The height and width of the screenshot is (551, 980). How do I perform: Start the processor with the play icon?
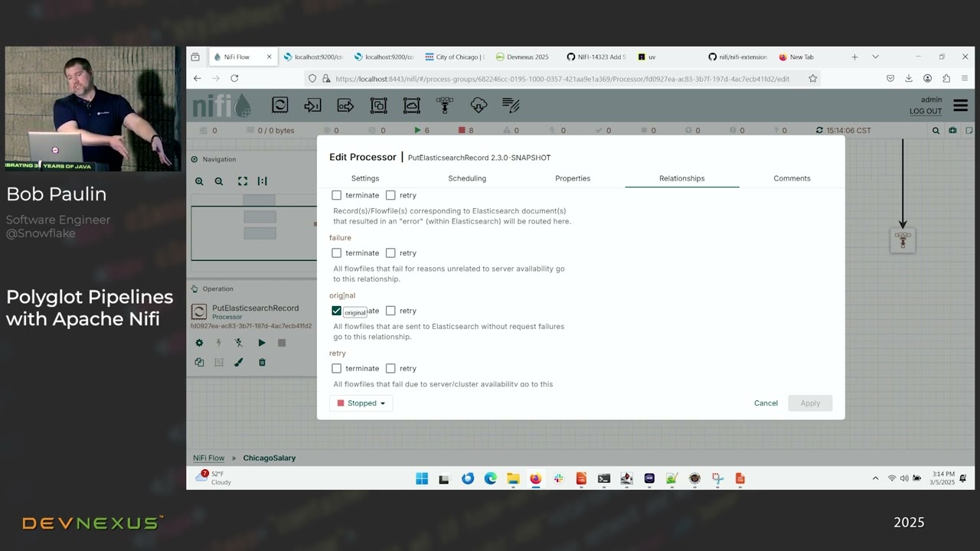[x=262, y=343]
